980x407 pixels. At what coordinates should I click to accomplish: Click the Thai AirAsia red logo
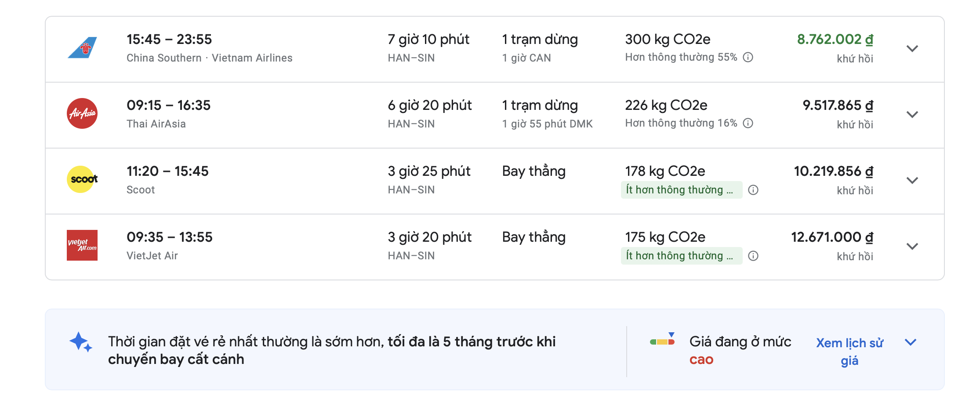point(82,113)
